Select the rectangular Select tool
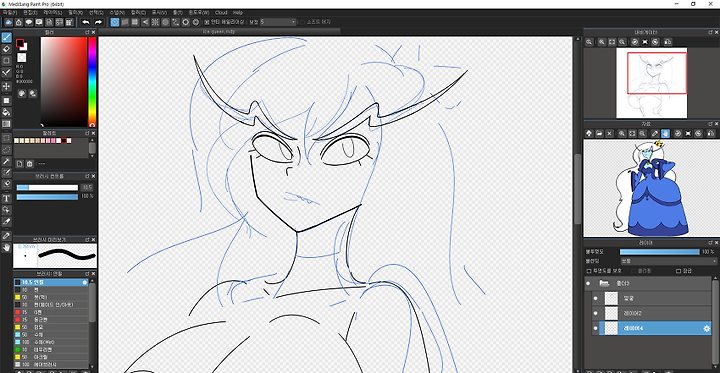 point(6,138)
